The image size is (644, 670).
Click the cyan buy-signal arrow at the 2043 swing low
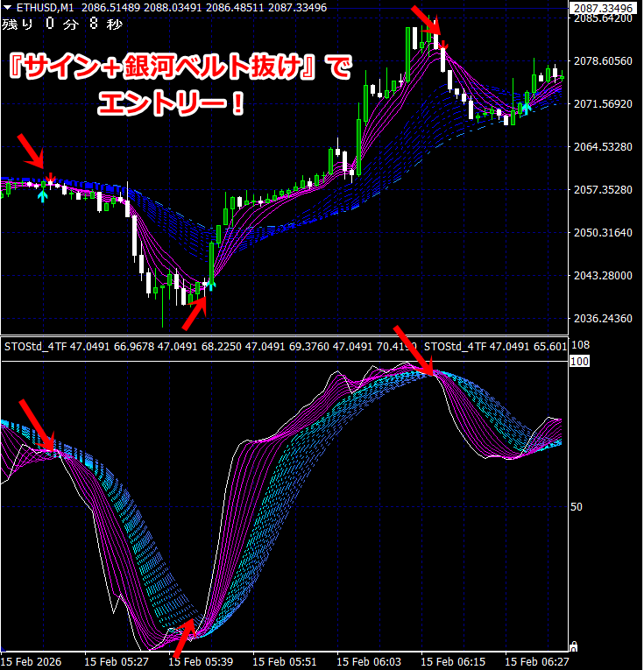click(211, 285)
